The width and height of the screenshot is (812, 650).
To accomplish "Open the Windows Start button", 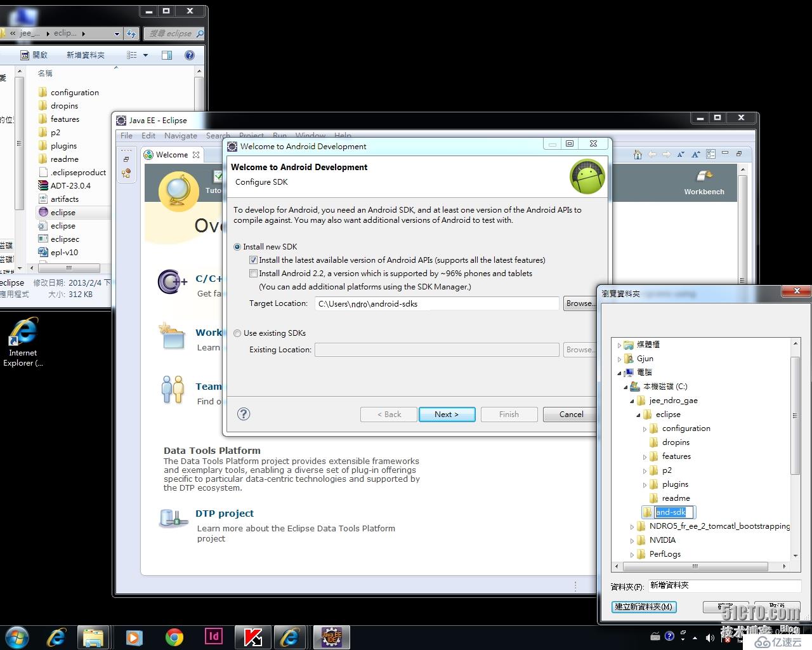I will (17, 637).
